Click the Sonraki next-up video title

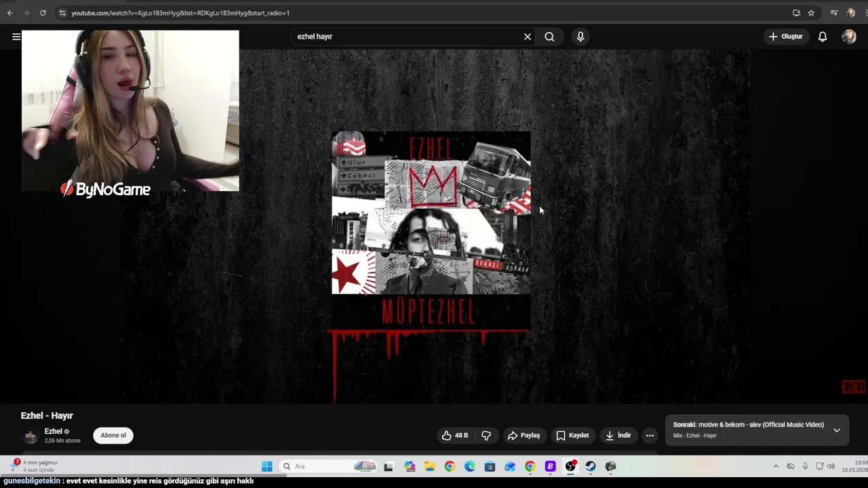pyautogui.click(x=749, y=425)
